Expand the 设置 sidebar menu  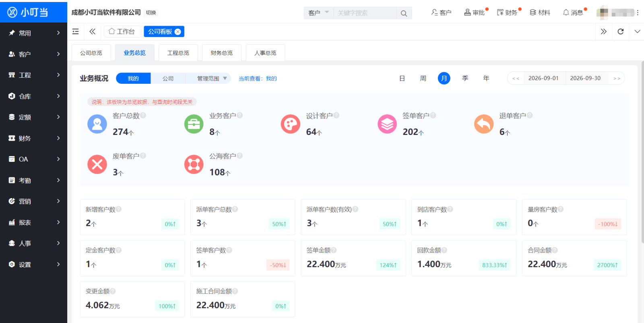click(34, 265)
